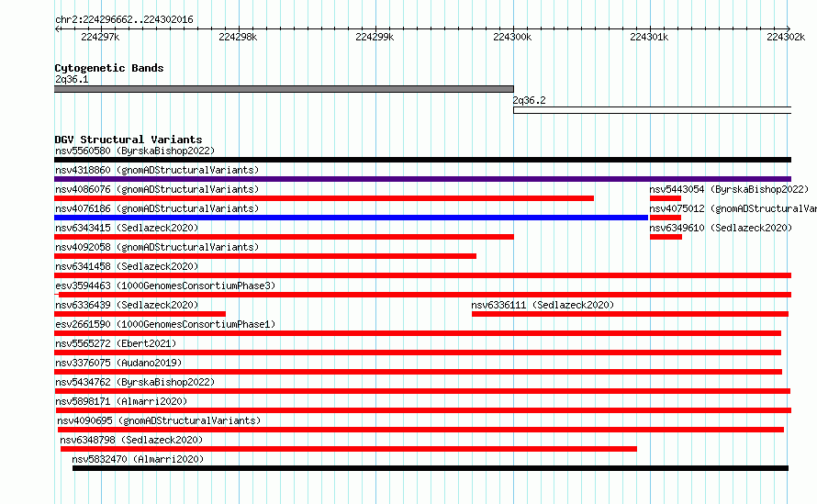Click the 224302k ruler label
Image resolution: width=817 pixels, height=504 pixels.
click(786, 37)
